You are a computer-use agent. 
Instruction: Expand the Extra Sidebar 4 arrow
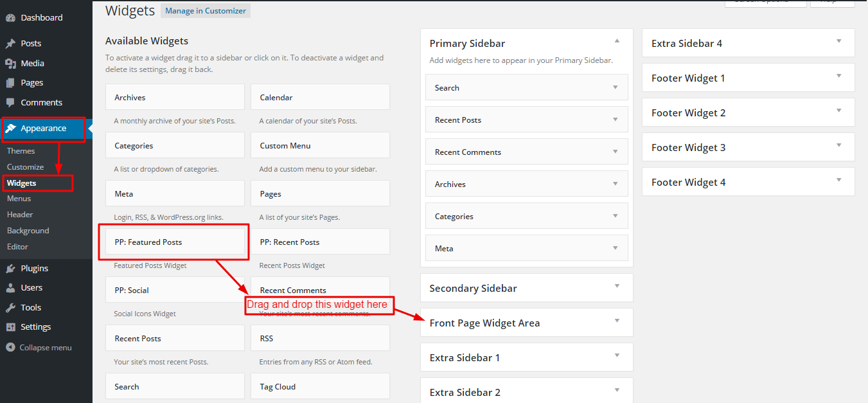coord(838,41)
